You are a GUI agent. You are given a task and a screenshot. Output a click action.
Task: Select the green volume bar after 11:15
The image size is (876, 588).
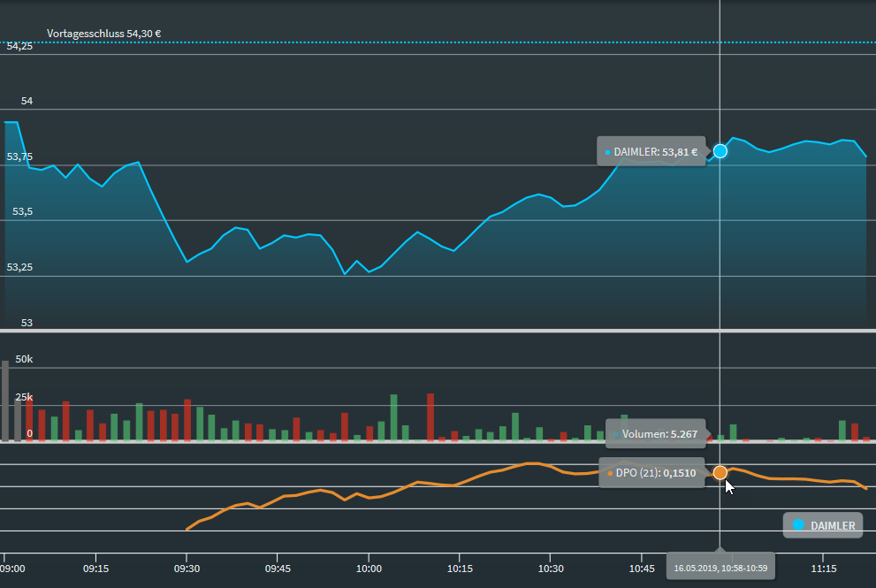pyautogui.click(x=842, y=430)
